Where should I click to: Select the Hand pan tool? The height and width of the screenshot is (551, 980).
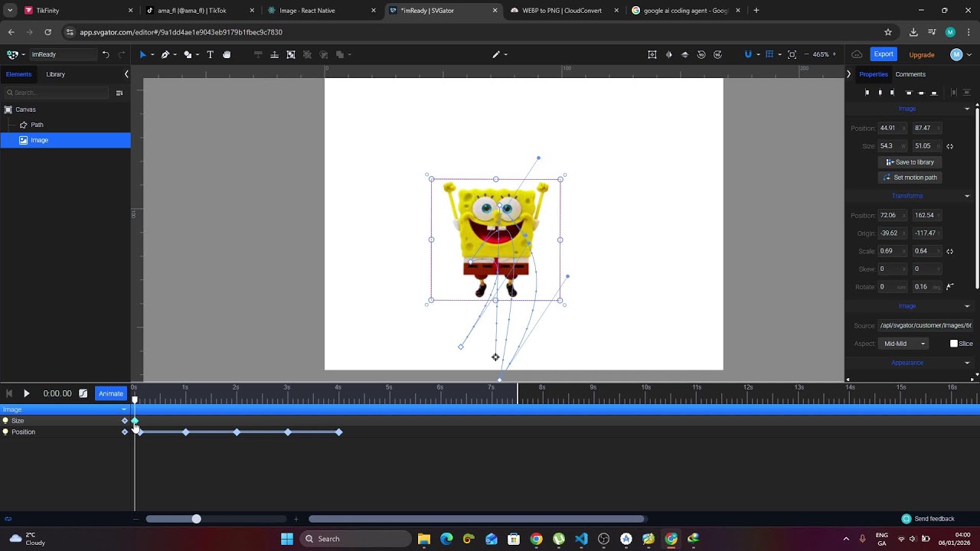tap(227, 54)
